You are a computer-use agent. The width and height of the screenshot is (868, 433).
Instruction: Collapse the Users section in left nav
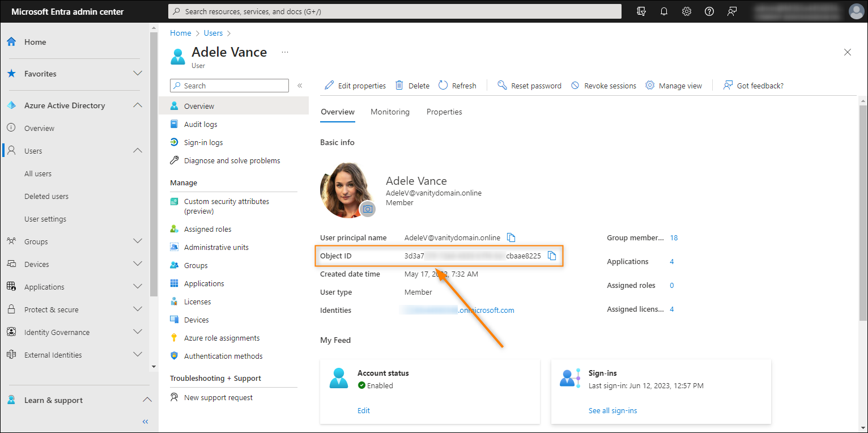(137, 151)
